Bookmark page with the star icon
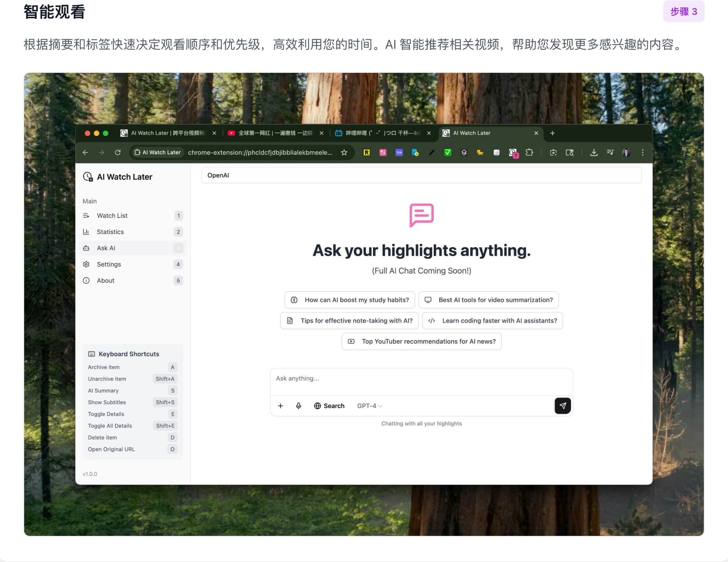 344,152
